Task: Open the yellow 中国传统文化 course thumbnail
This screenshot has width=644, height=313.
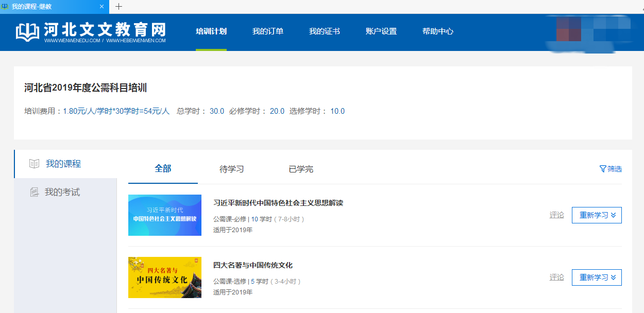Action: coord(164,277)
